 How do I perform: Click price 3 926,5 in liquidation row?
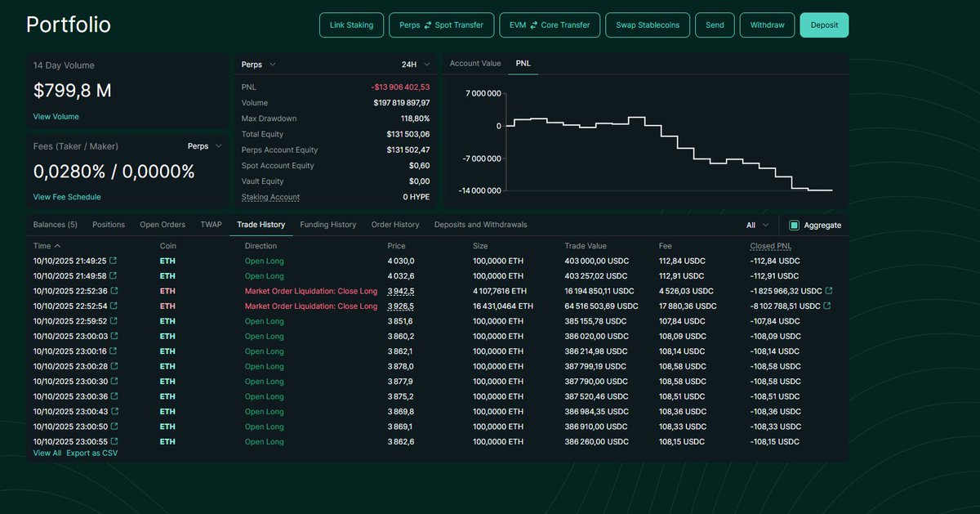400,306
